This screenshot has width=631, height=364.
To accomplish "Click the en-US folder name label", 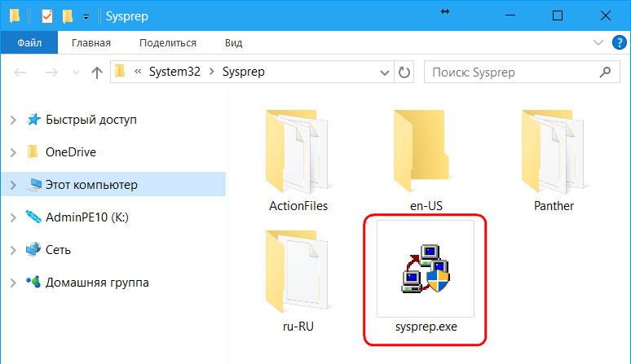I will click(x=426, y=206).
